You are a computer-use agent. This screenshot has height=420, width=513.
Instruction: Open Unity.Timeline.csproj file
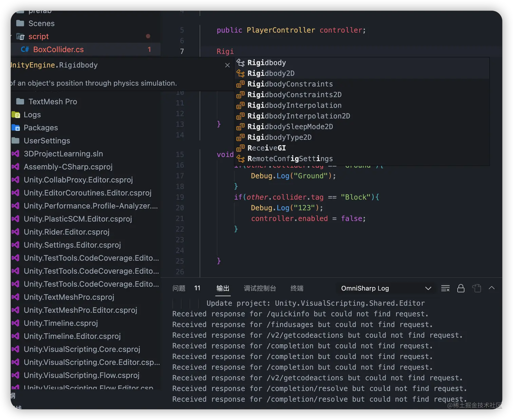click(85, 323)
